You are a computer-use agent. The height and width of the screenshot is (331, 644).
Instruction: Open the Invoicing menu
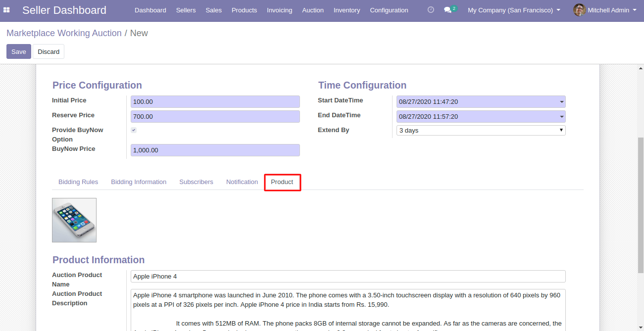coord(280,10)
